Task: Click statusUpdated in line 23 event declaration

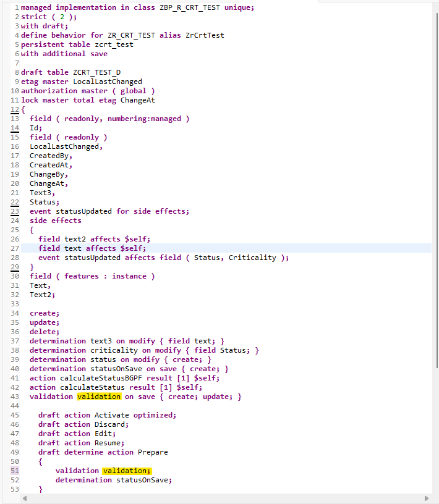Action: point(83,211)
